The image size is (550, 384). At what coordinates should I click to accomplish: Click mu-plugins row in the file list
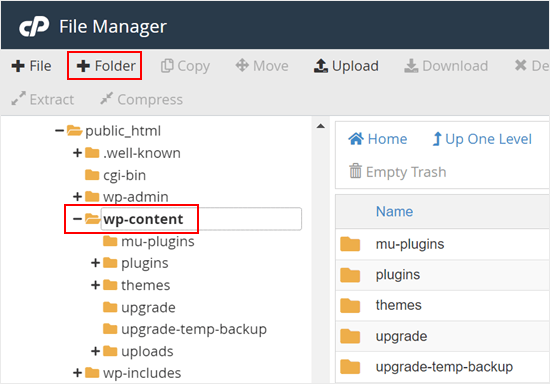tap(443, 244)
